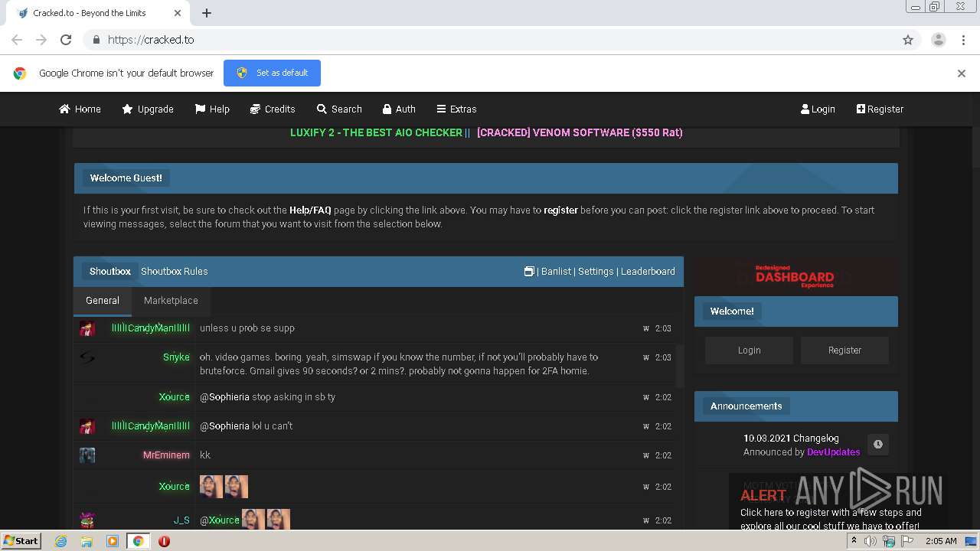Open shoutbox Settings

[596, 271]
